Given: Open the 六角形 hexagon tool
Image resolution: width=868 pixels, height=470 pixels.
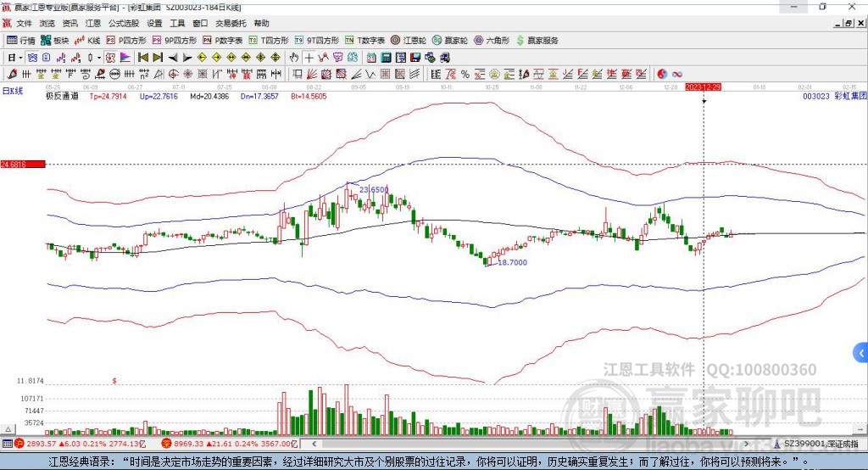Looking at the screenshot, I should (x=492, y=41).
